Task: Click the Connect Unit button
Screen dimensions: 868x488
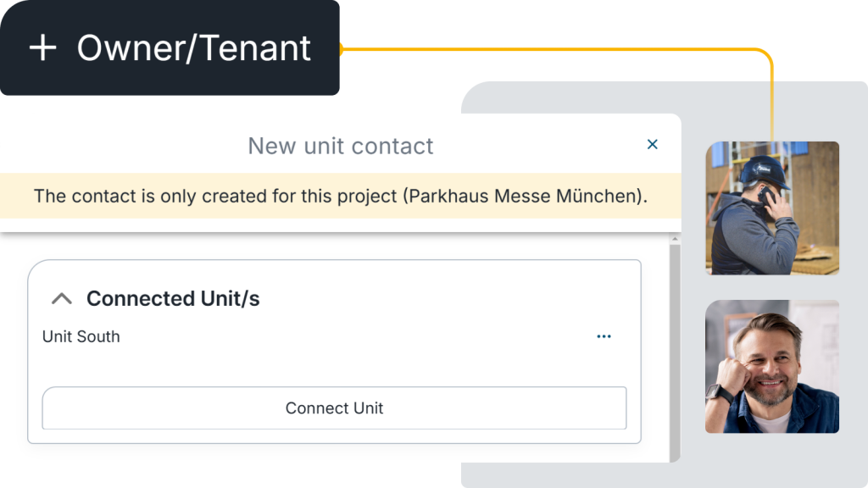Action: click(334, 408)
